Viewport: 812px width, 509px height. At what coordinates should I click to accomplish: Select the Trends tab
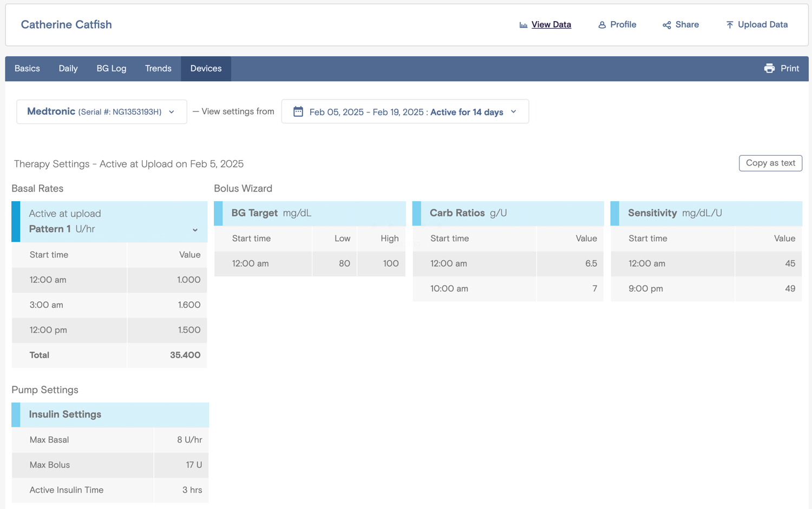click(x=158, y=69)
